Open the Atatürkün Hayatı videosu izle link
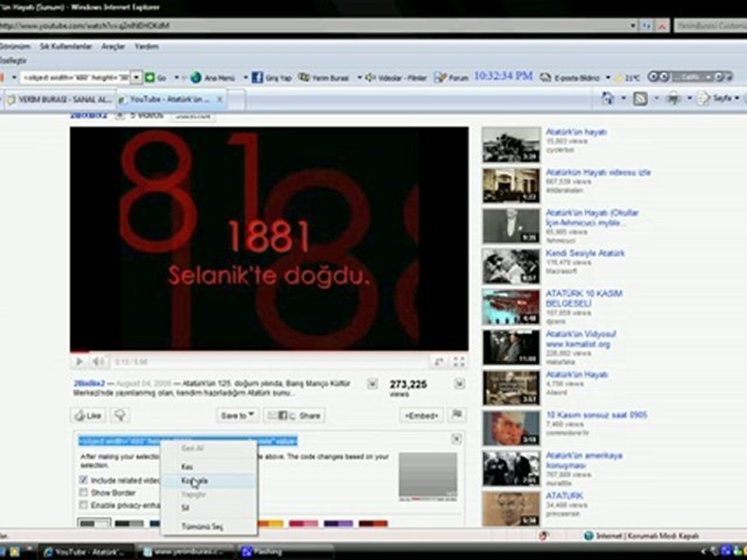The width and height of the screenshot is (747, 560). [x=598, y=173]
